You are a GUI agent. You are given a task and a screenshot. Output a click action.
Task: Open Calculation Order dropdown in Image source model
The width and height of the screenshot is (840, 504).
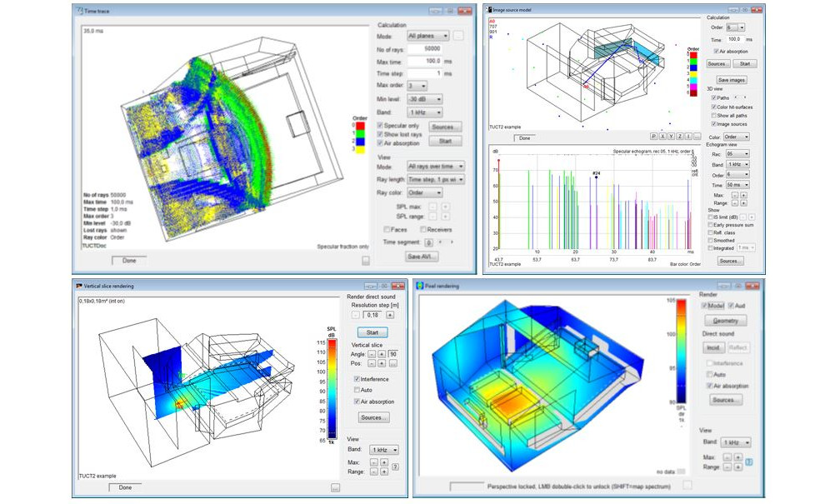[736, 27]
